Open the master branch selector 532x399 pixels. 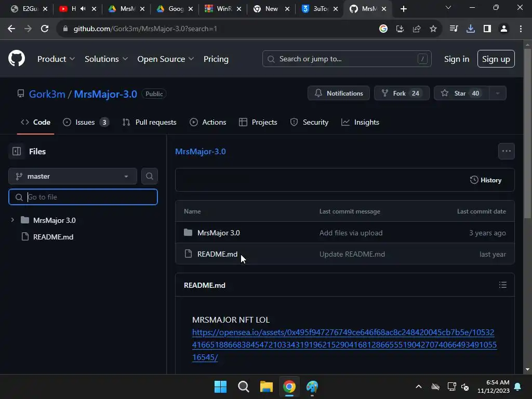[x=73, y=176]
